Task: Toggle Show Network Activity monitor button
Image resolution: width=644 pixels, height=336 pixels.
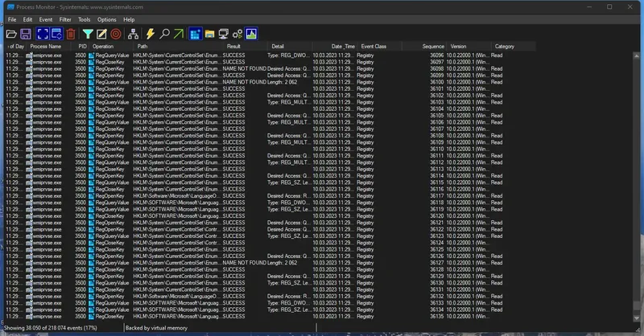Action: [224, 34]
